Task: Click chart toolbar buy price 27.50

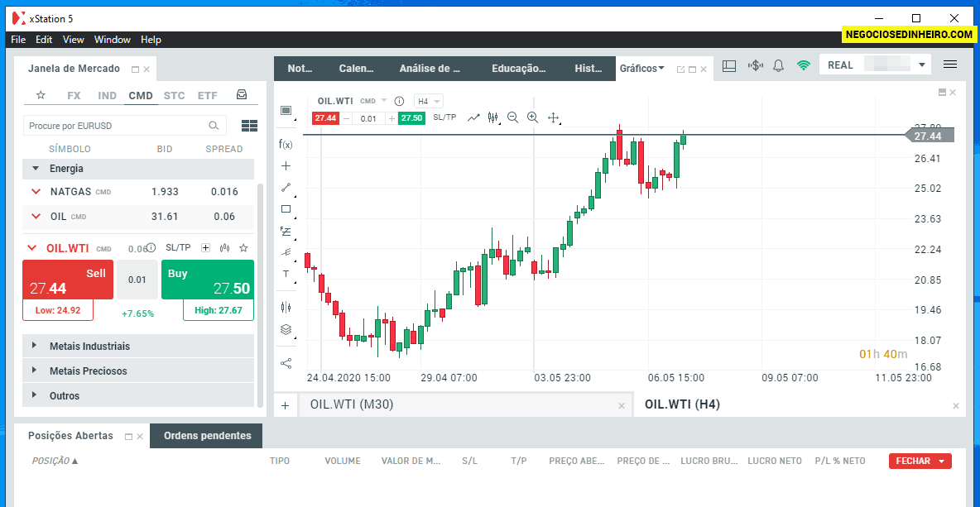Action: click(411, 118)
